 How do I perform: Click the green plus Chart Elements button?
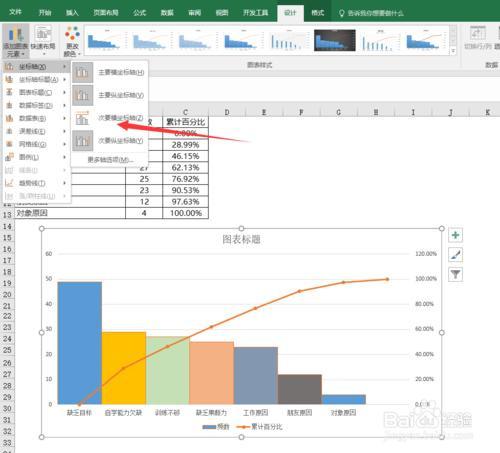tap(455, 235)
